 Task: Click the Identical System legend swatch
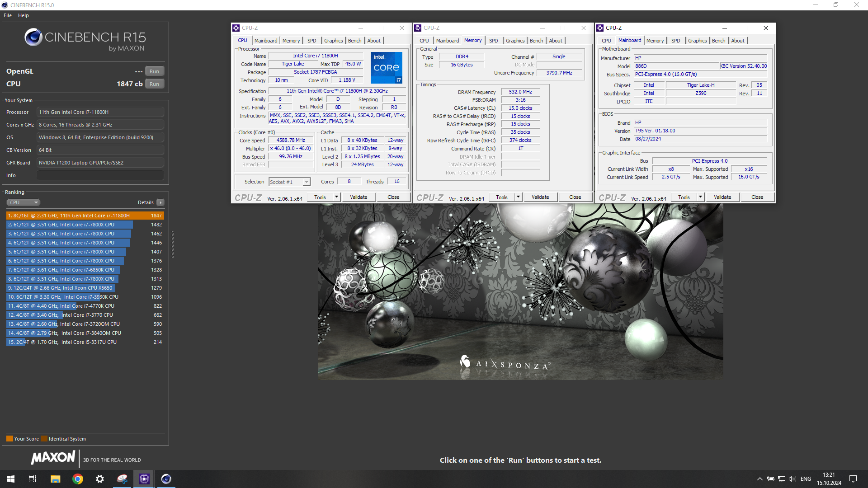tap(44, 439)
